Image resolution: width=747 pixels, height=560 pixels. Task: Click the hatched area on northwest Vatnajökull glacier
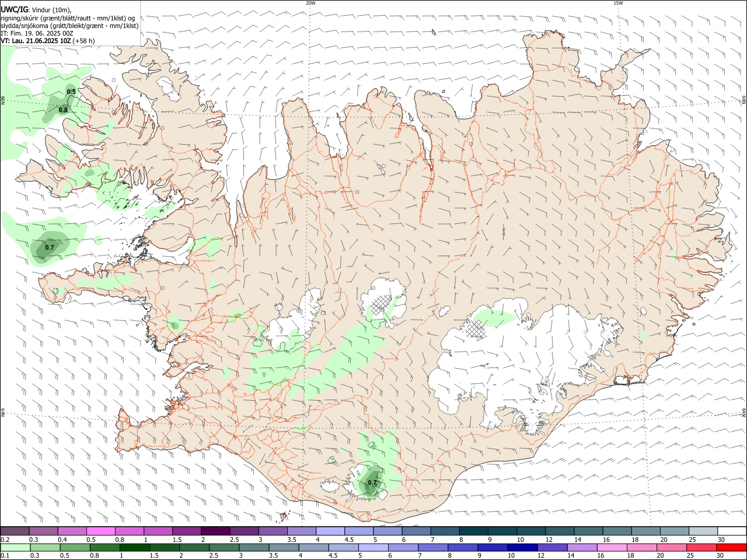(476, 330)
